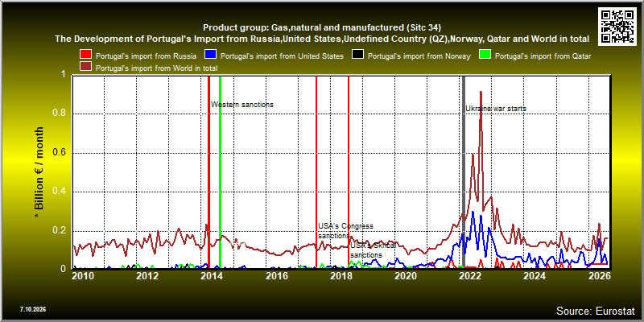Click the red vertical marker near 2017

(x=316, y=171)
